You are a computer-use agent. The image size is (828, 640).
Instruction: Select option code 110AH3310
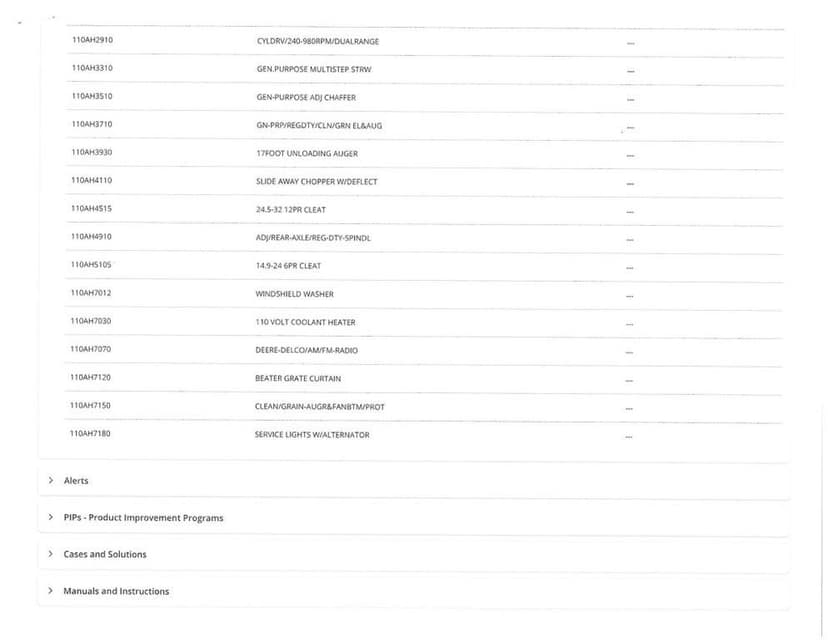coord(92,68)
